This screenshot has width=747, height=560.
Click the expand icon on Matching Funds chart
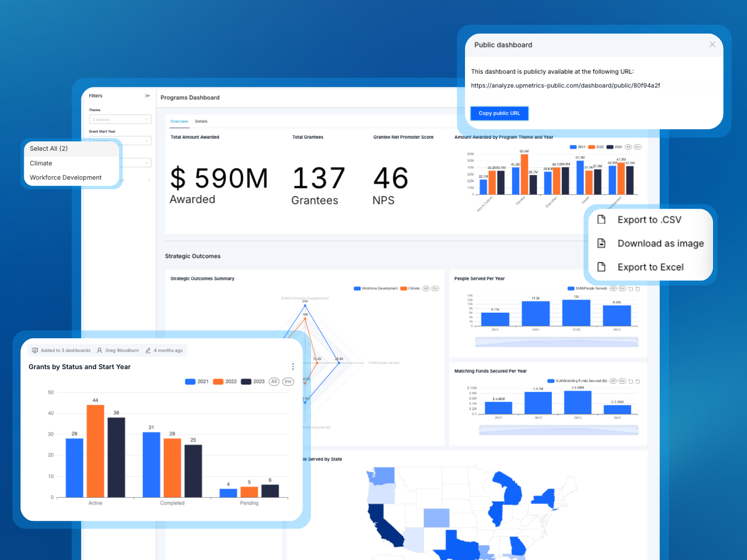[638, 381]
